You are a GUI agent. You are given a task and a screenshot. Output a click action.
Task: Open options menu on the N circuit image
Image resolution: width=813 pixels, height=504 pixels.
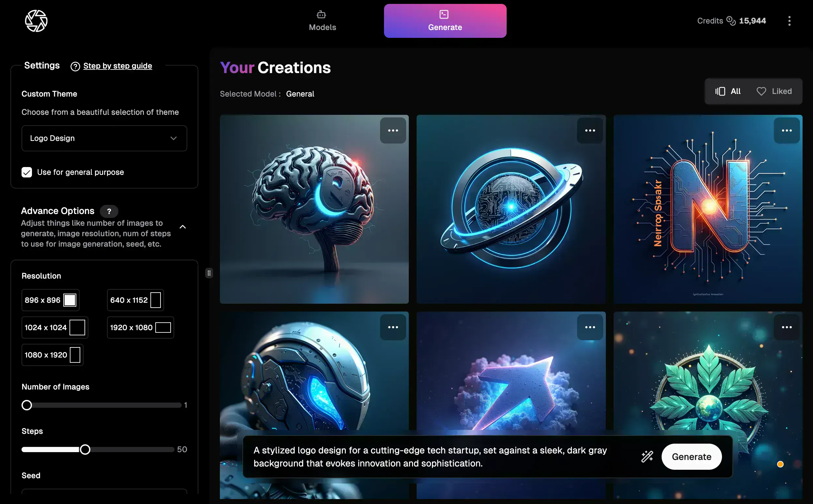[x=786, y=130]
